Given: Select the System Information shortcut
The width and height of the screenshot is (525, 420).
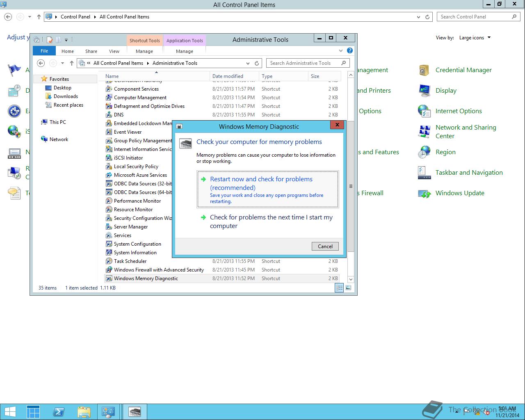Looking at the screenshot, I should point(135,253).
